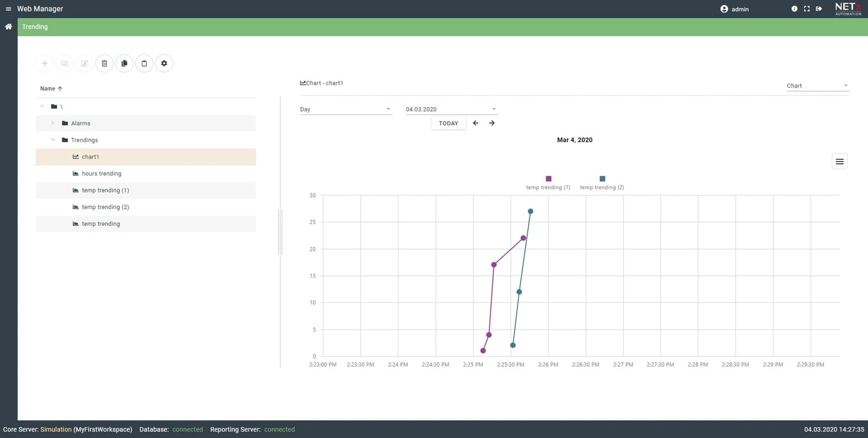
Task: Click the purple data point at value 17
Action: pyautogui.click(x=494, y=265)
